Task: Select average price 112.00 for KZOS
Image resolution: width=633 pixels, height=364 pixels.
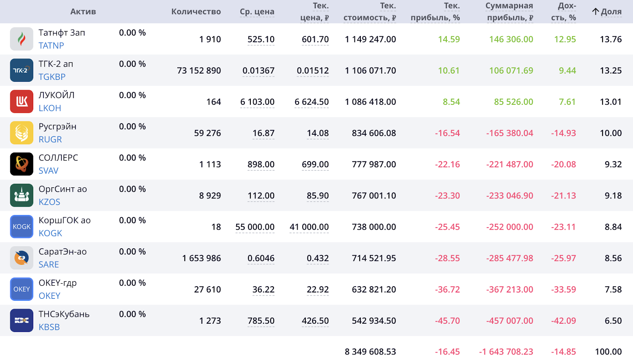Action: pyautogui.click(x=261, y=196)
